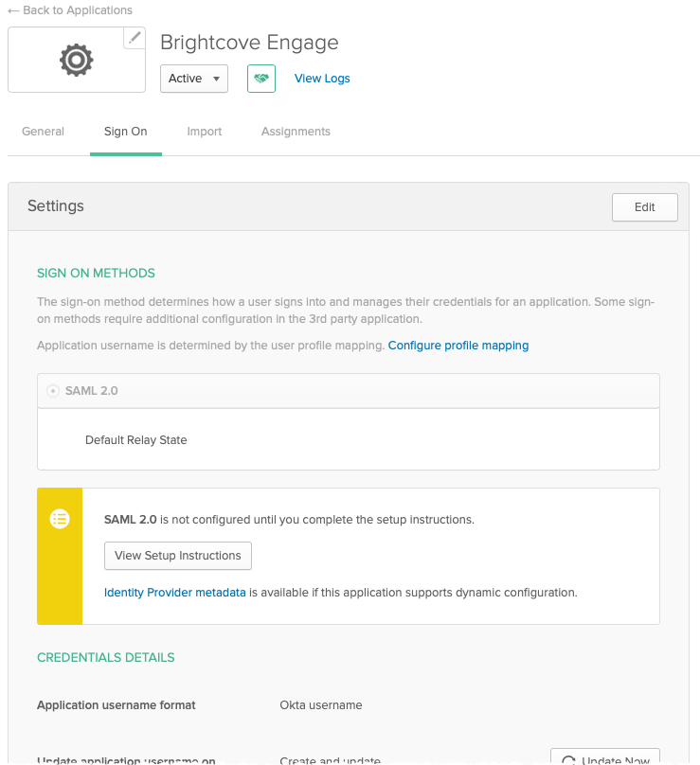Screen dimensions: 700x765
Task: Open the Active status dropdown
Action: tap(194, 79)
